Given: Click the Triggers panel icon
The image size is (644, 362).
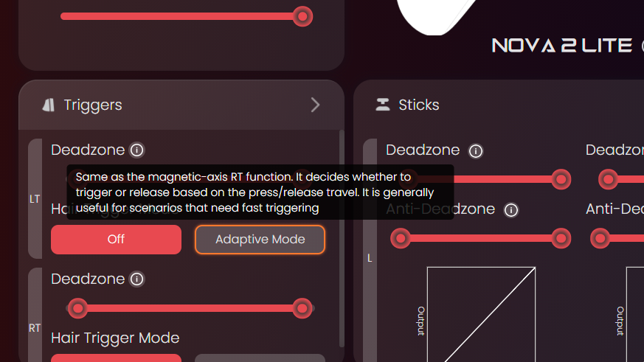Looking at the screenshot, I should point(49,105).
